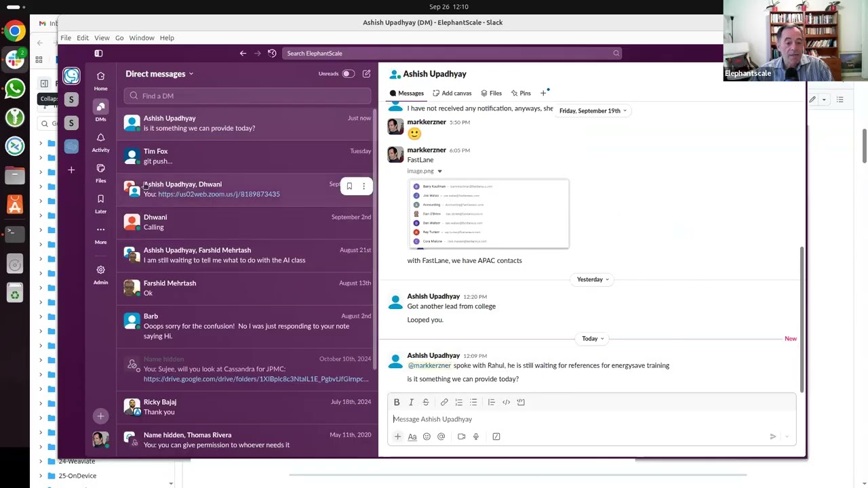
Task: Open Admin gear in Slack sidebar
Action: (100, 273)
